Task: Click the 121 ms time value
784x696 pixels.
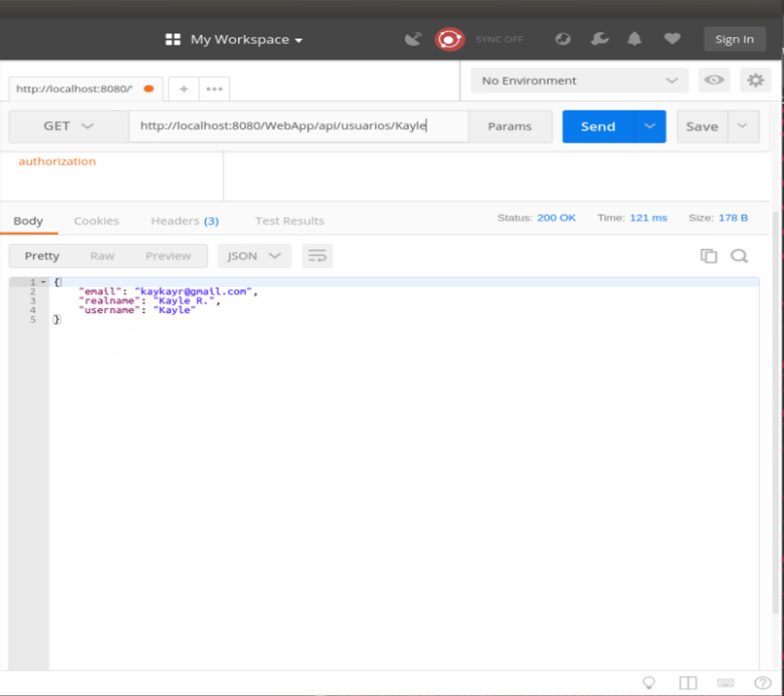Action: (x=649, y=218)
